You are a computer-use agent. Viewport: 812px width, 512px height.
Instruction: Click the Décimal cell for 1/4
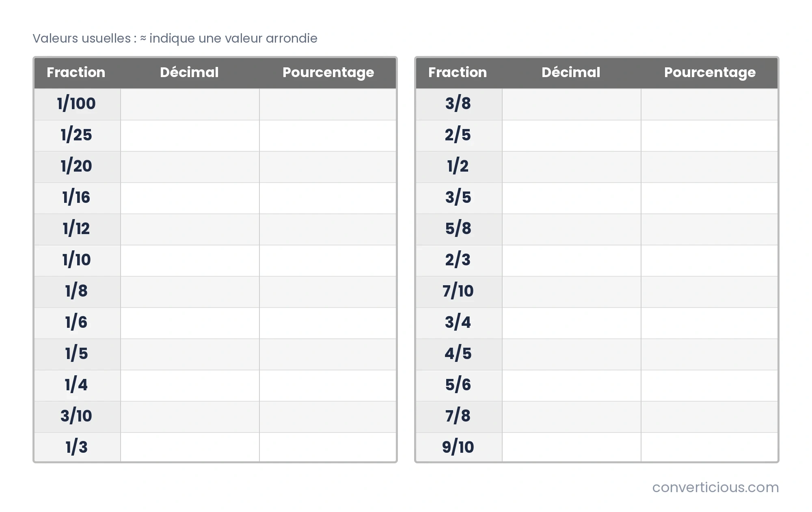(x=190, y=385)
